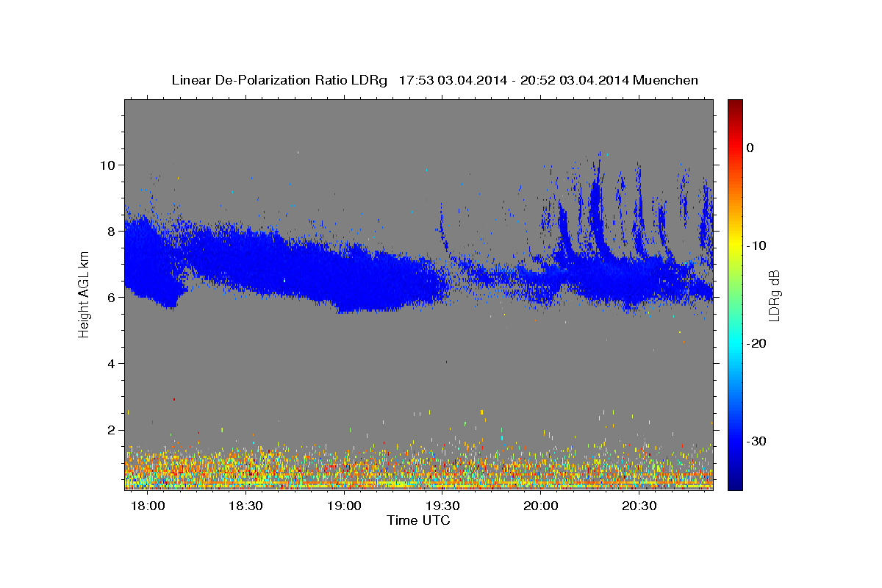Click the '19:30' time tick label
The height and width of the screenshot is (588, 882).
[x=442, y=506]
